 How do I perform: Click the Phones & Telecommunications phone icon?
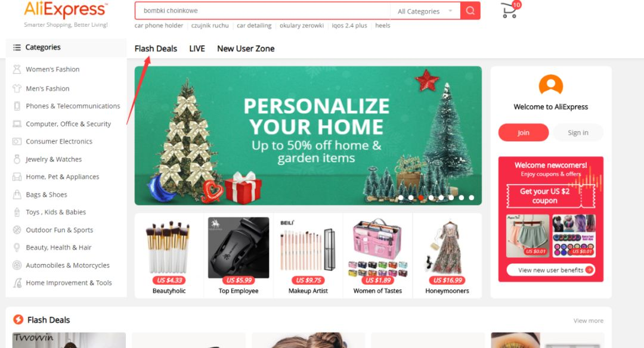pos(17,106)
